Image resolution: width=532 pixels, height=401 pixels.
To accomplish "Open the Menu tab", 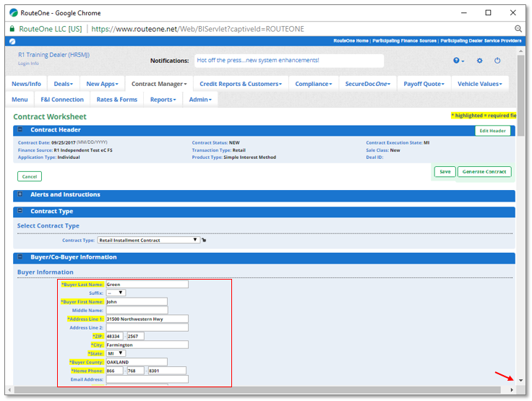I will tap(20, 100).
